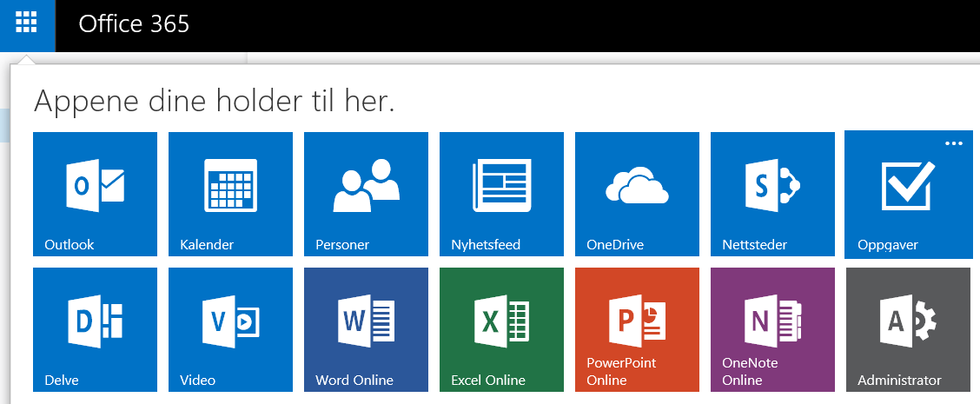Launch OneNote Online tile
Screen dimensions: 980x404
(x=772, y=329)
